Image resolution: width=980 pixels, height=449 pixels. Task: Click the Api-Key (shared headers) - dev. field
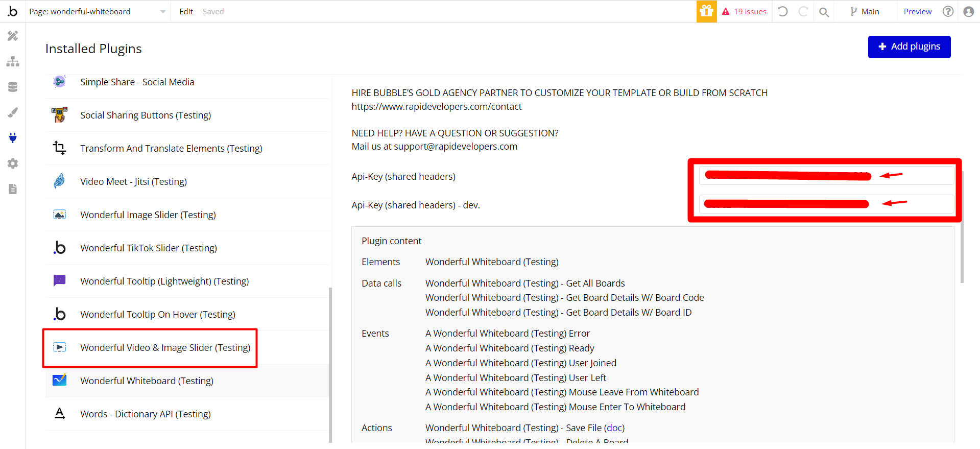click(827, 204)
